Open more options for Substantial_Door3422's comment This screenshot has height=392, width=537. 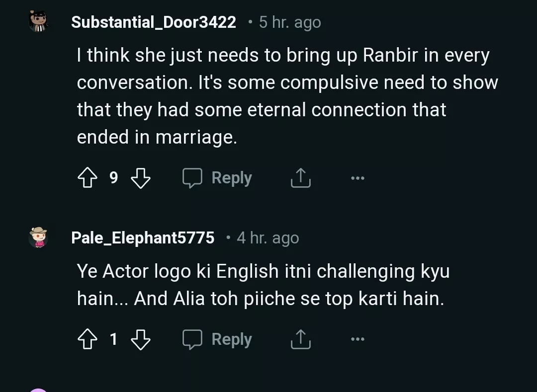[x=357, y=178]
